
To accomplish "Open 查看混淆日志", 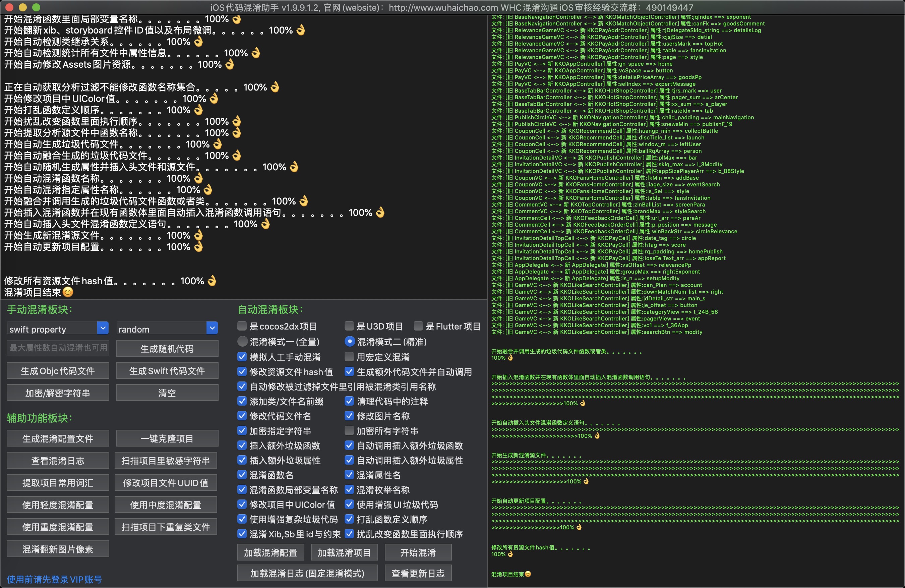I will pyautogui.click(x=58, y=460).
